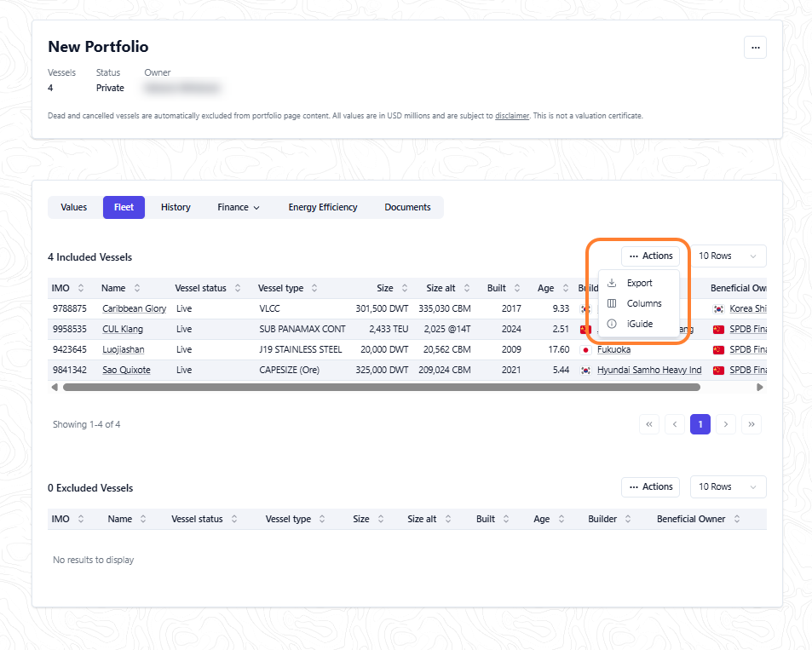Sort included vessels by Built year
Screen dimensions: 812x650
pos(517,288)
